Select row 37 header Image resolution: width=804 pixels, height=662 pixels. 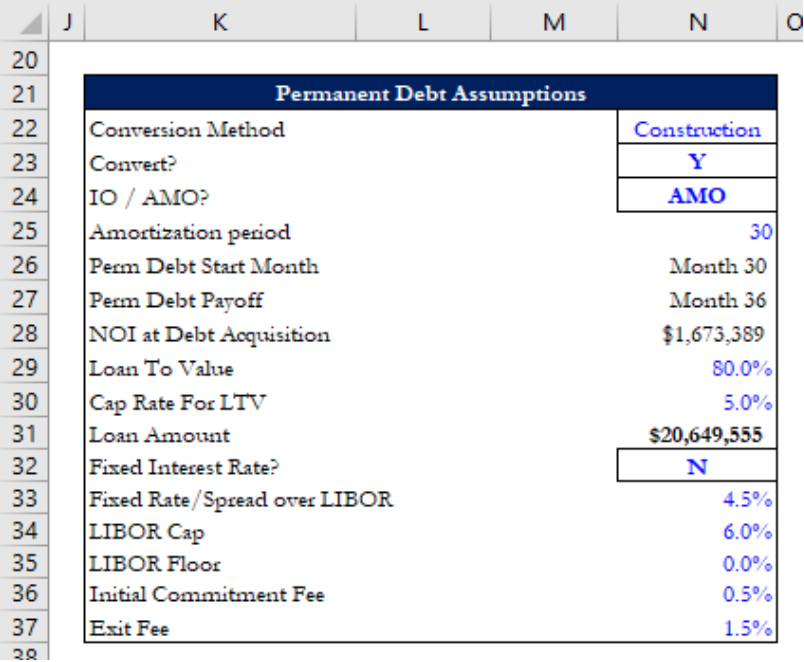click(24, 627)
